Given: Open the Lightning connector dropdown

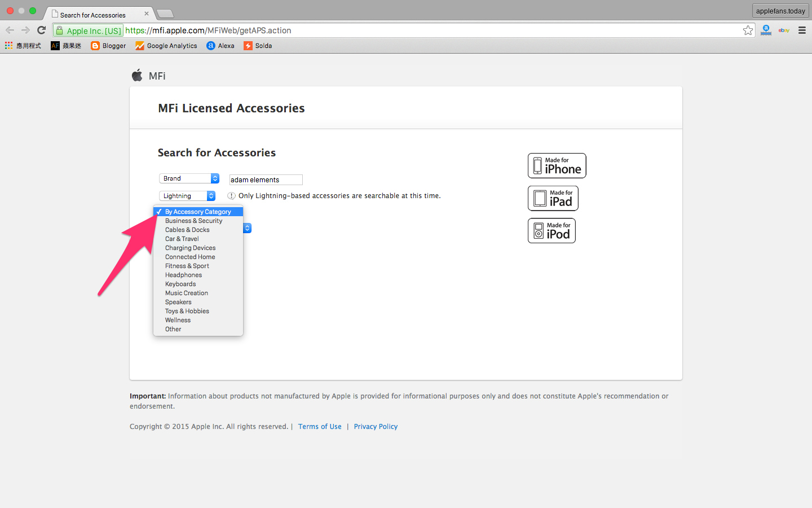Looking at the screenshot, I should (x=187, y=196).
